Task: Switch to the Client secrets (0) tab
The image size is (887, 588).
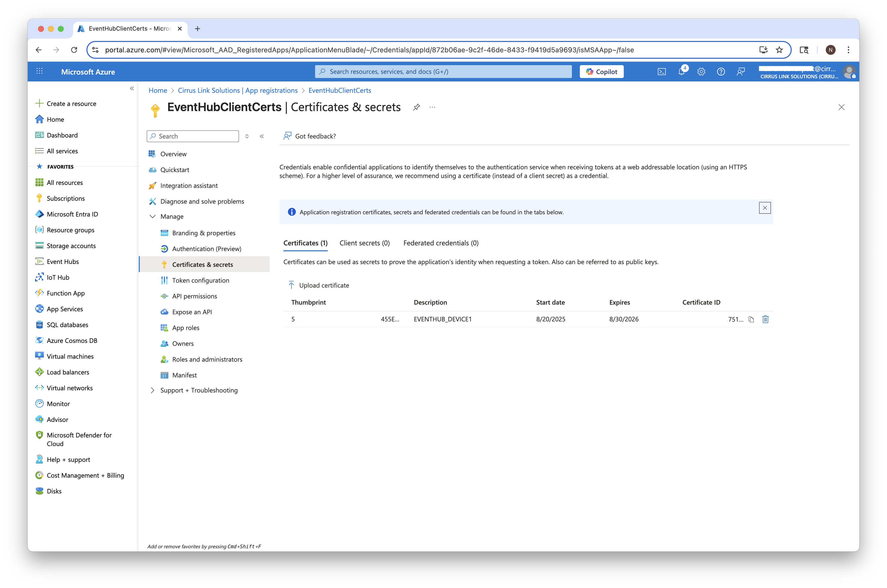Action: pos(364,243)
